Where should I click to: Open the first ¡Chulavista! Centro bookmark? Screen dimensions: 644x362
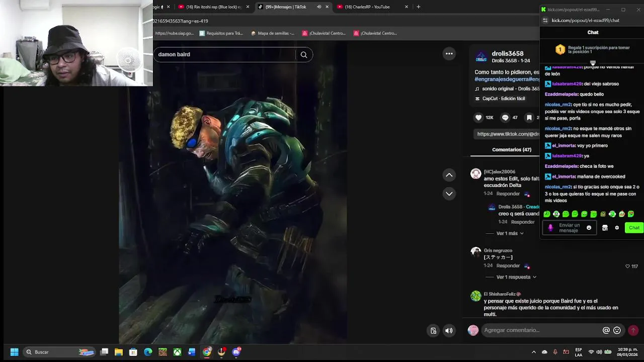pos(324,33)
